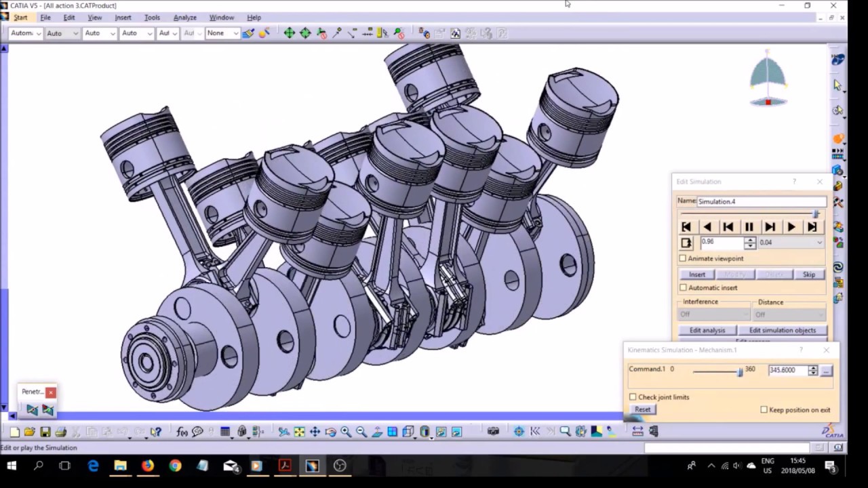Click the change loop mode icon
868x488 pixels.
(x=686, y=243)
